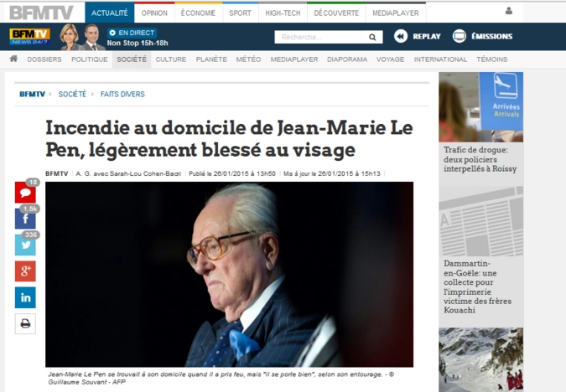Screen dimensions: 566x392
Task: Follow the Faits Divers breadcrumb link
Action: click(122, 94)
